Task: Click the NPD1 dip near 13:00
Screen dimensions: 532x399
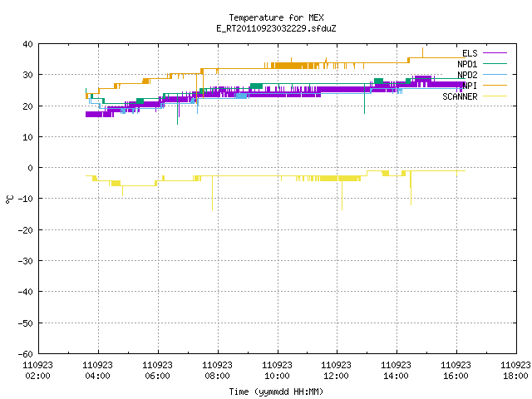Action: pos(364,99)
